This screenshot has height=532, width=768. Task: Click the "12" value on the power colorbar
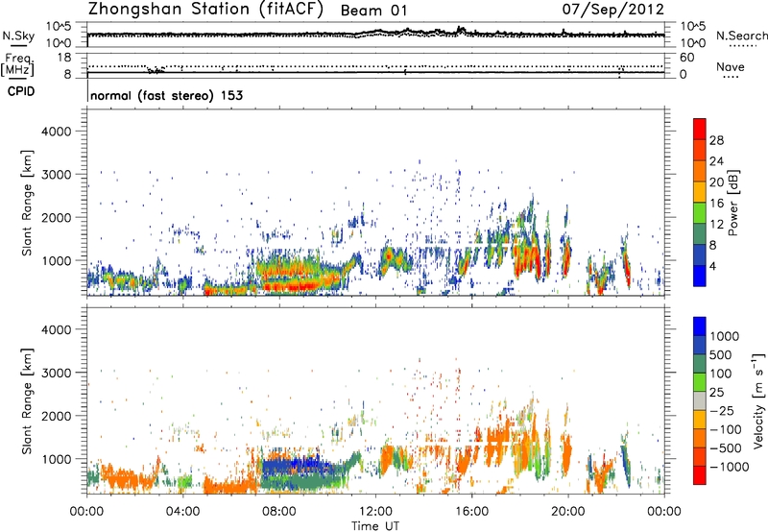(716, 225)
